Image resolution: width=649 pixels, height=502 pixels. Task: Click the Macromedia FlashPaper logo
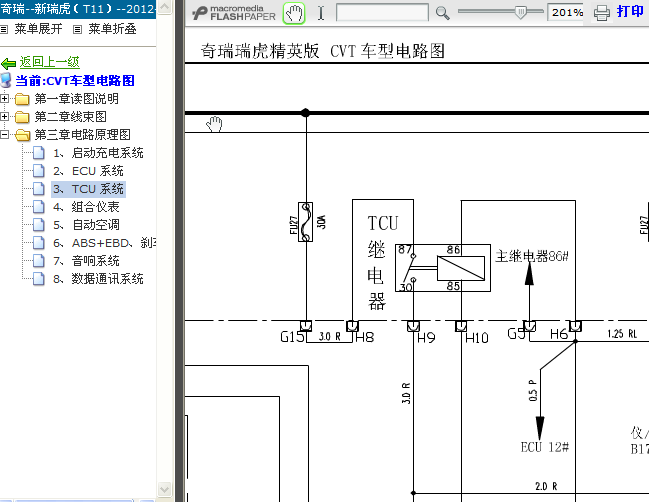point(234,13)
